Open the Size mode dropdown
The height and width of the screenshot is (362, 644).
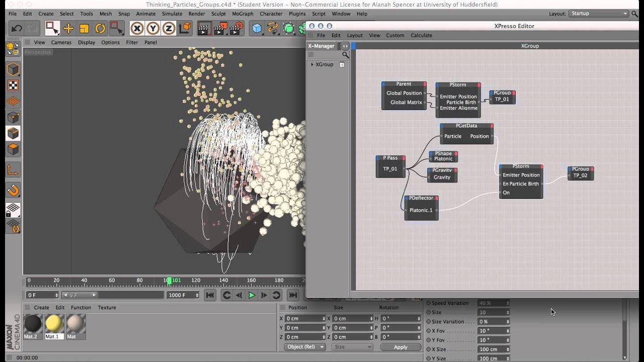coord(352,347)
